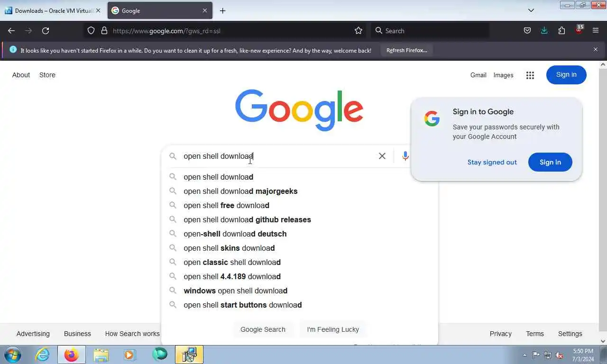Select suggestion 'open shell 4.4.189 download'
The width and height of the screenshot is (607, 364).
(x=300, y=276)
